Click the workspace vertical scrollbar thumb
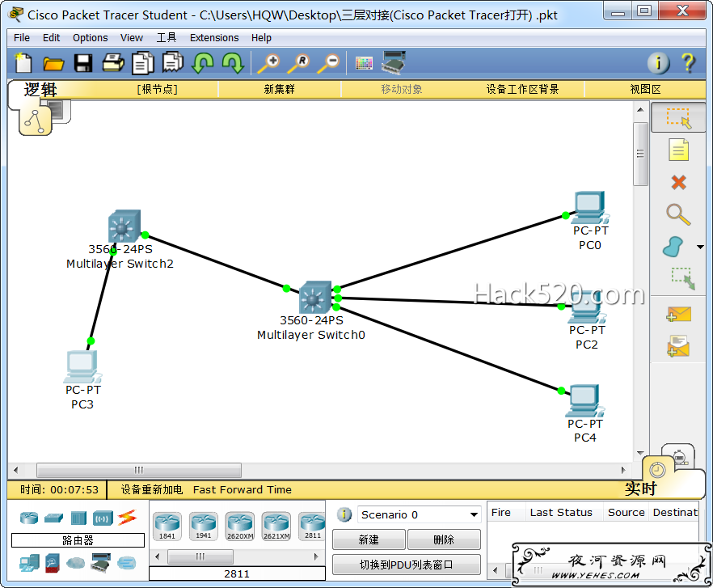713x588 pixels. coord(640,154)
